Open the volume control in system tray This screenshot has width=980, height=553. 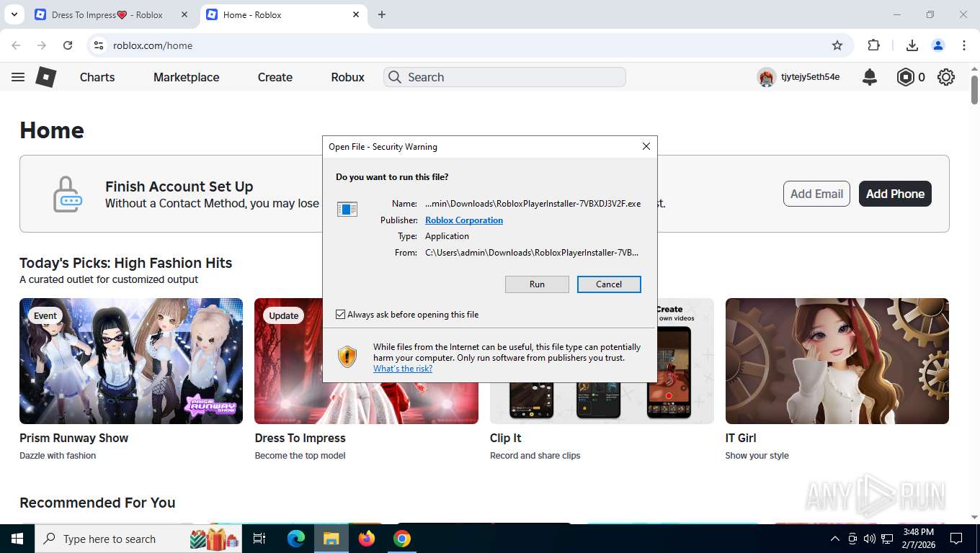[869, 539]
